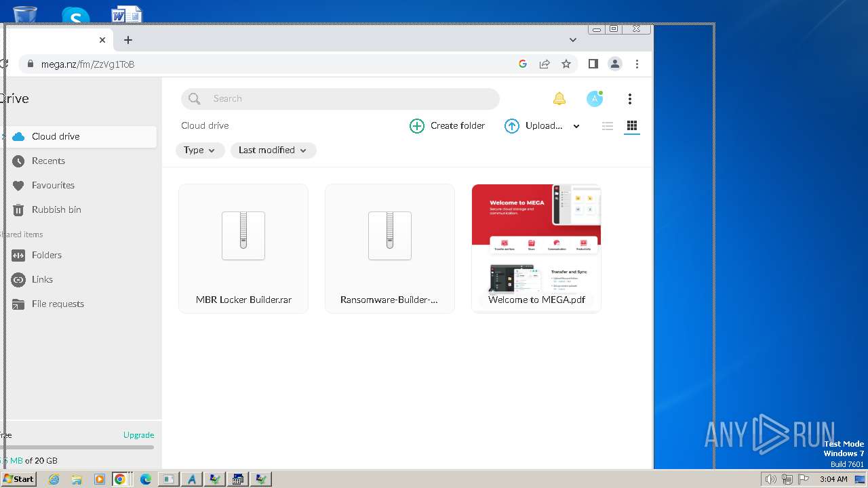
Task: Select the MBR Locker Builder.rar file
Action: [x=243, y=249]
